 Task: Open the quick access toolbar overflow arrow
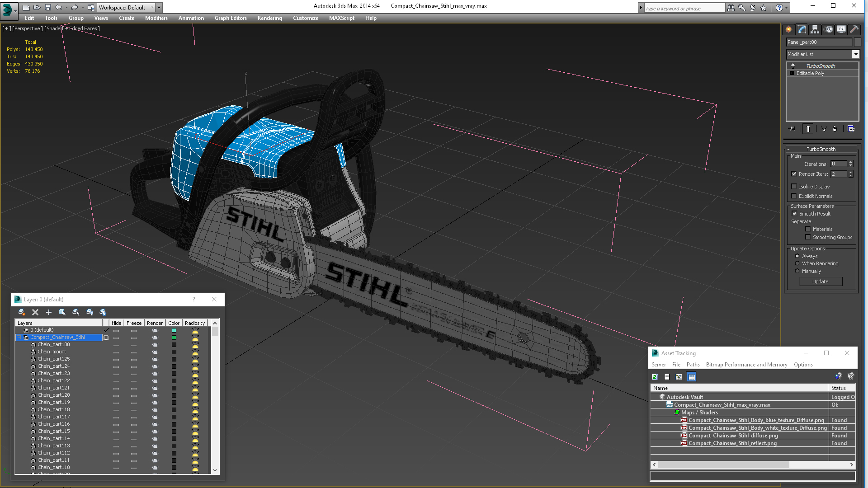[x=159, y=7]
